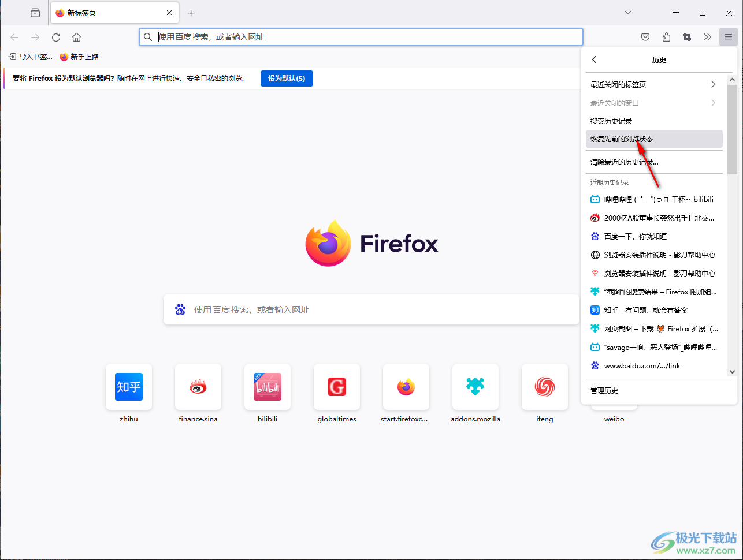This screenshot has height=560, width=743.
Task: Reload the page with the refresh icon
Action: [x=56, y=37]
